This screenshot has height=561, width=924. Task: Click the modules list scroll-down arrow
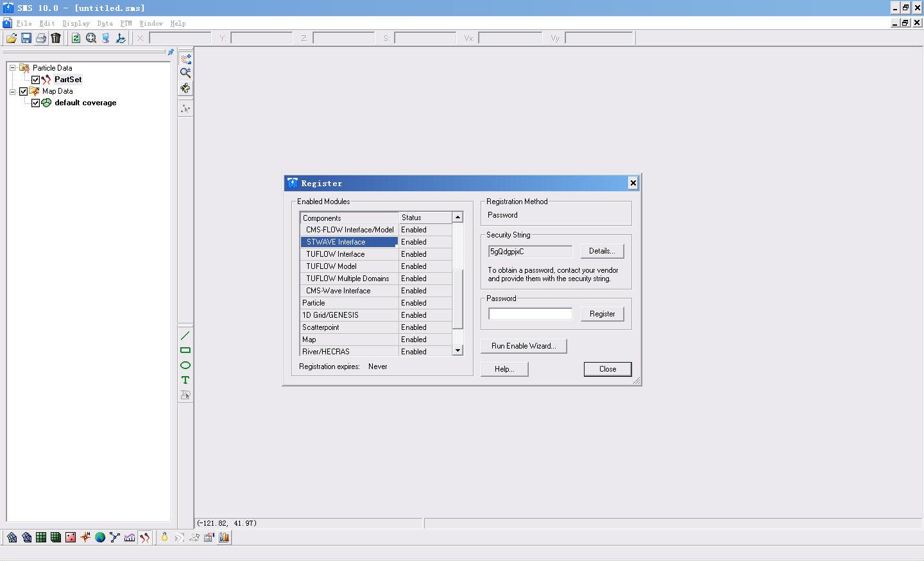click(x=458, y=350)
